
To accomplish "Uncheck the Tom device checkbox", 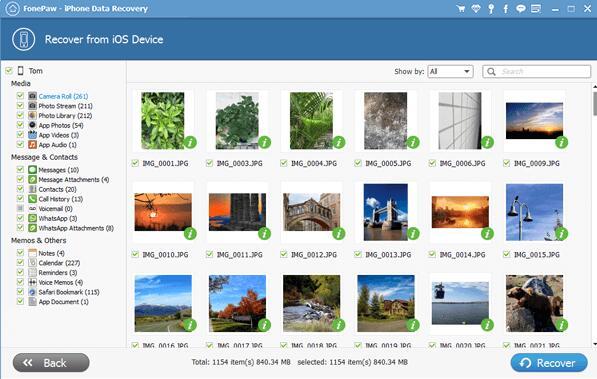I will click(9, 70).
